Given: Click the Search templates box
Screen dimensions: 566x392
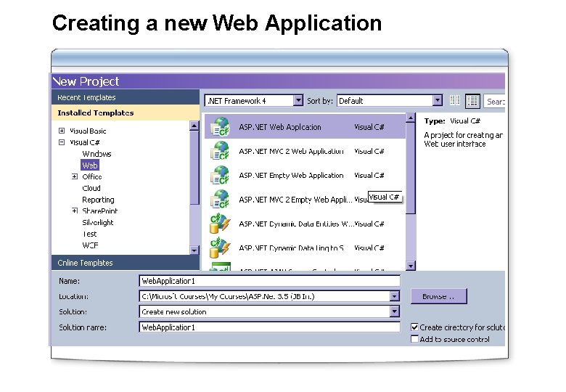Looking at the screenshot, I should click(494, 102).
